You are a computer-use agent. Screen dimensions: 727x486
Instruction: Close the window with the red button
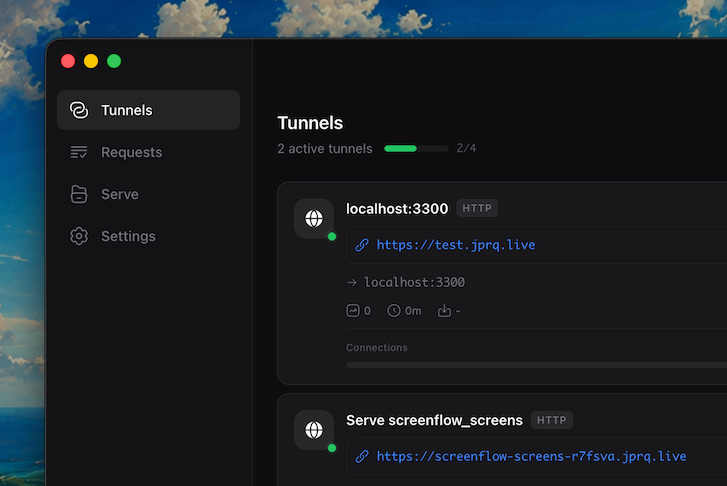(x=68, y=61)
